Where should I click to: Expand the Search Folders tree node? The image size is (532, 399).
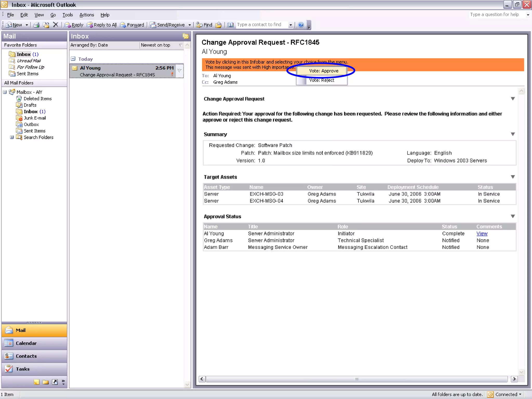pos(12,137)
